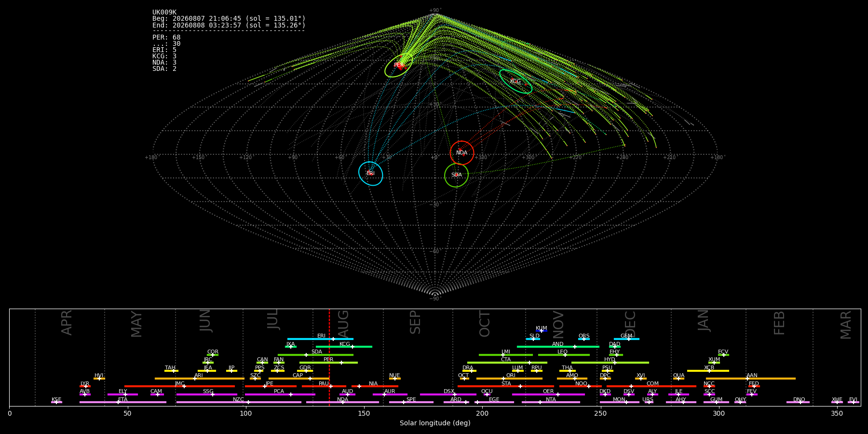Select the PER shower bar in timeline
868x434 pixels.
[328, 363]
